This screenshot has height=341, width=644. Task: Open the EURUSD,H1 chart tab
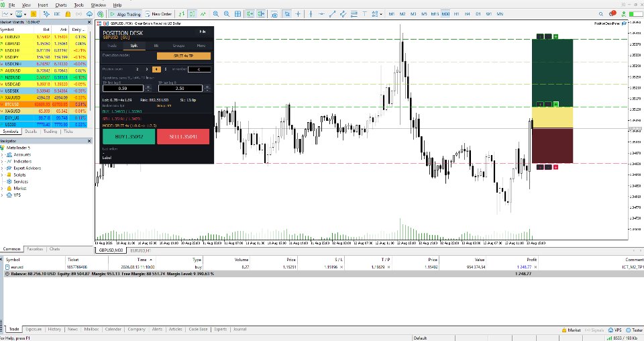click(140, 250)
